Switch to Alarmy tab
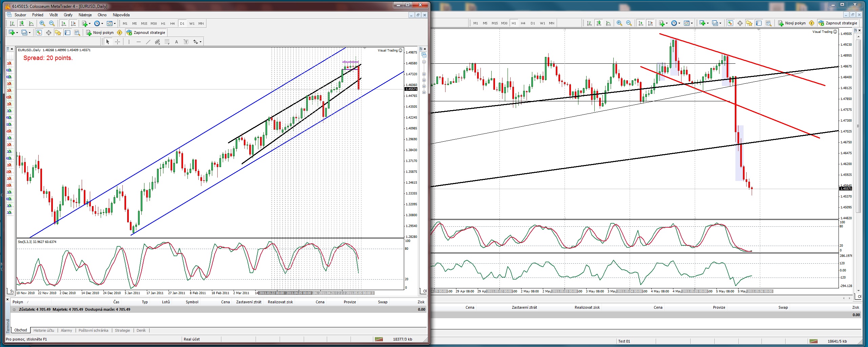This screenshot has height=347, width=868. point(66,330)
